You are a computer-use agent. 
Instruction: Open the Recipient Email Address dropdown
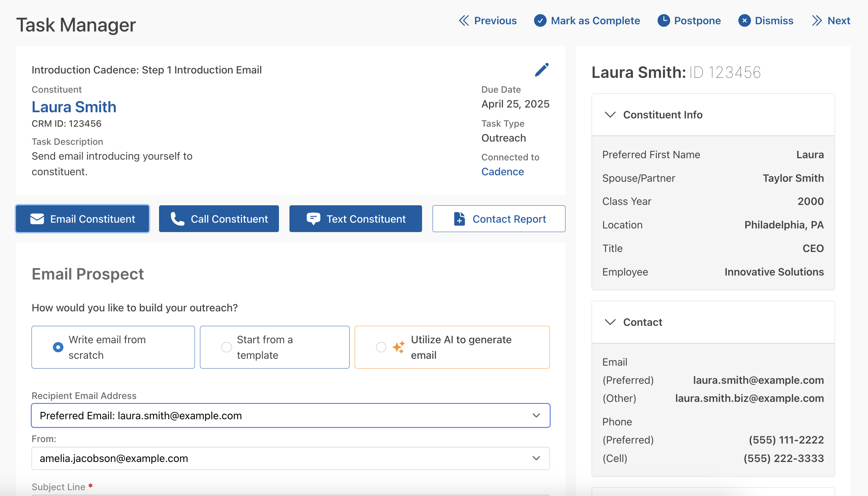coord(291,416)
